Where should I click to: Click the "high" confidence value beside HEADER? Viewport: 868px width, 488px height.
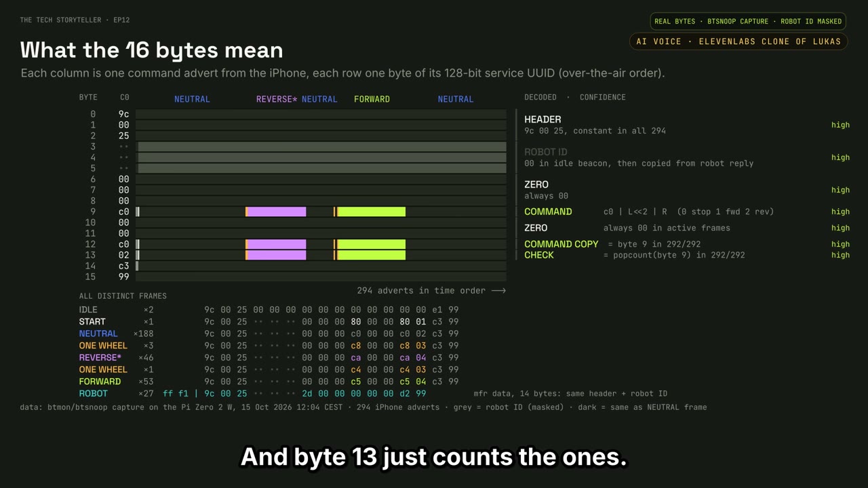click(x=840, y=125)
